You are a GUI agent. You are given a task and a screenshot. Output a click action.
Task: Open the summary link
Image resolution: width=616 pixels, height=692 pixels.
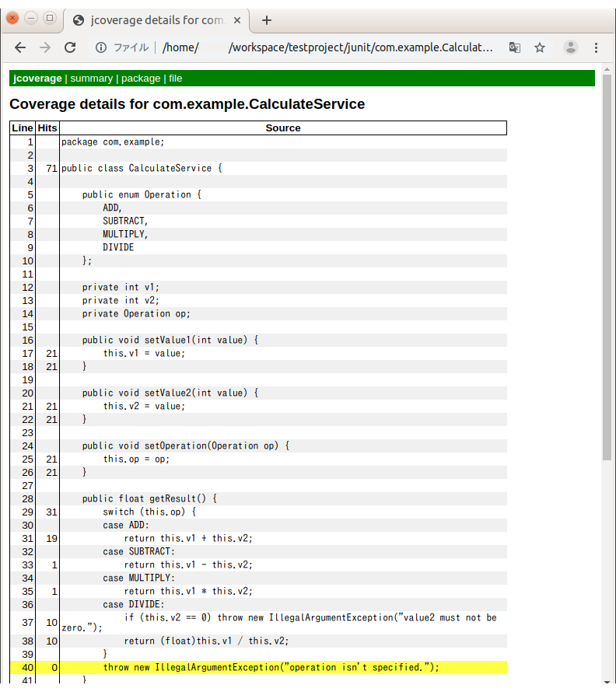coord(92,79)
